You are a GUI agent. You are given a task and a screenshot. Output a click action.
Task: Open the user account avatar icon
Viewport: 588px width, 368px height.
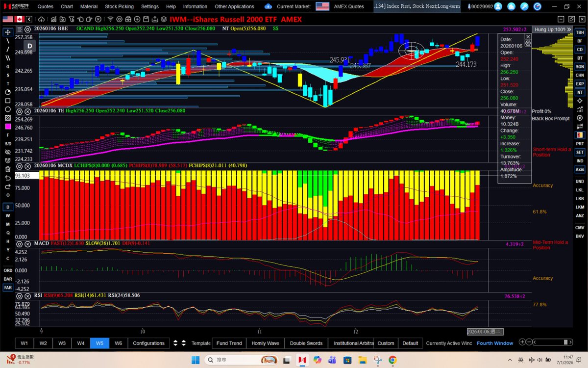(x=498, y=6)
